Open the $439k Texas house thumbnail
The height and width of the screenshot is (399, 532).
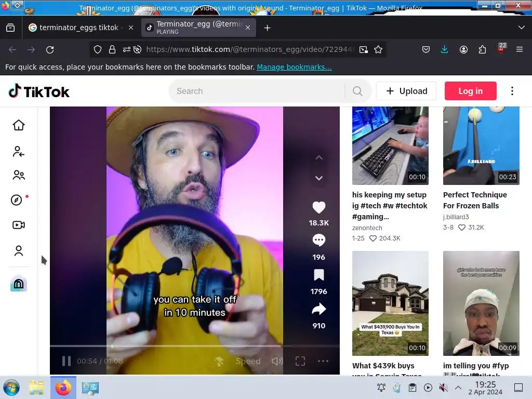coord(390,303)
